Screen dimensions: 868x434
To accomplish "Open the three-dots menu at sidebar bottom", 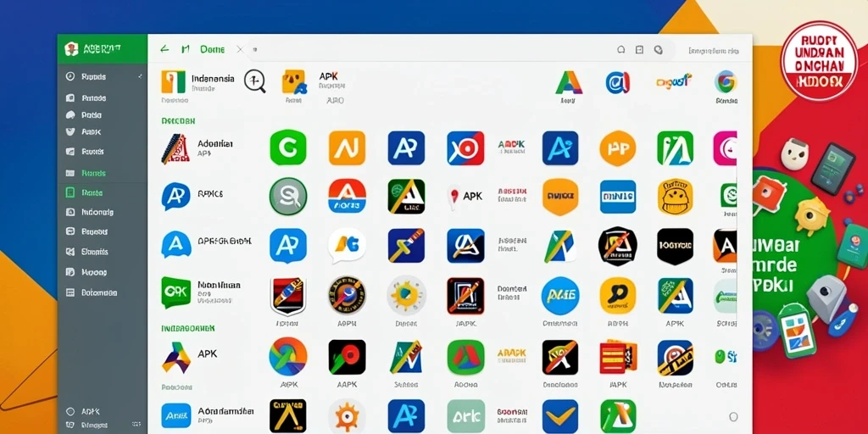I will (136, 425).
